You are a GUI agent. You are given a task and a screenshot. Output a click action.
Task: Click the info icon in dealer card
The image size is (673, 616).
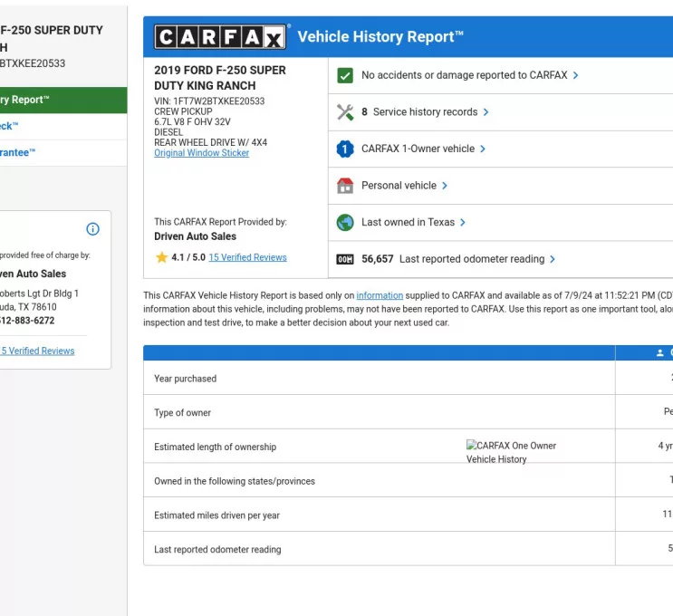[x=92, y=229]
